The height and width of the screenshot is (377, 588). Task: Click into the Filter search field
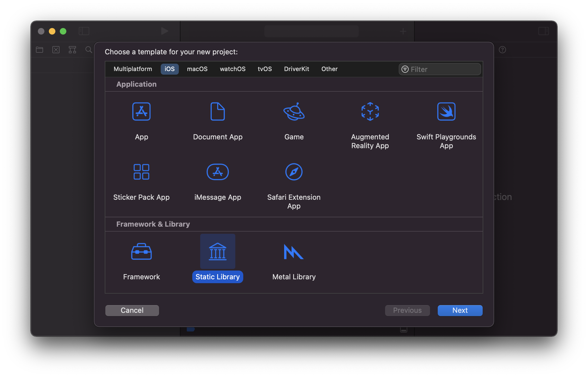pos(440,69)
